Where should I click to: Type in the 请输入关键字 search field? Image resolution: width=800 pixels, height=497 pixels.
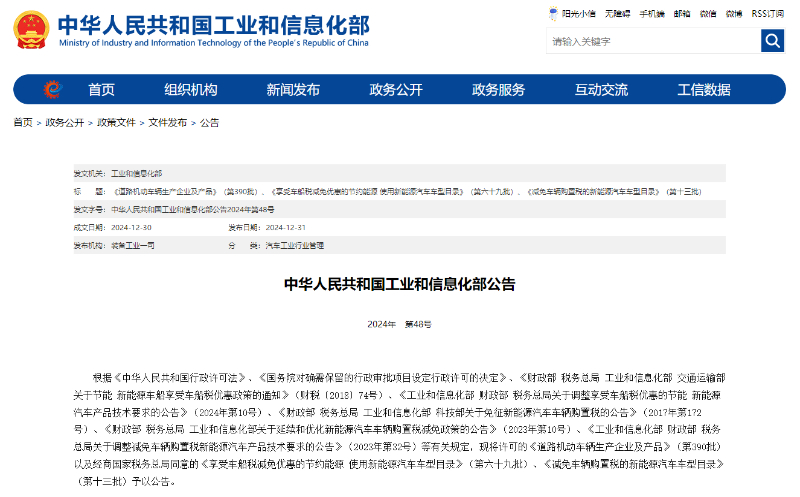(x=652, y=41)
